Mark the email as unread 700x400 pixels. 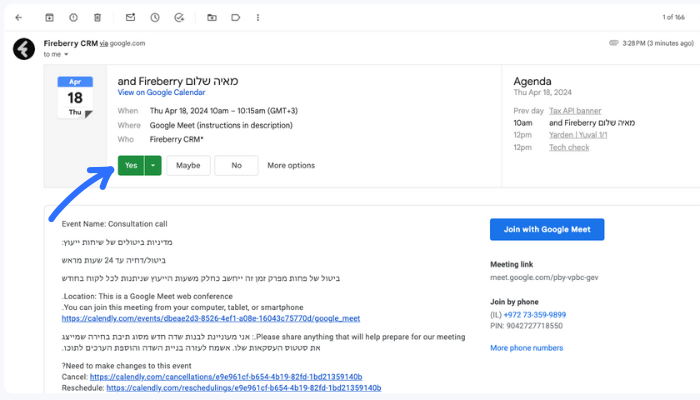130,17
